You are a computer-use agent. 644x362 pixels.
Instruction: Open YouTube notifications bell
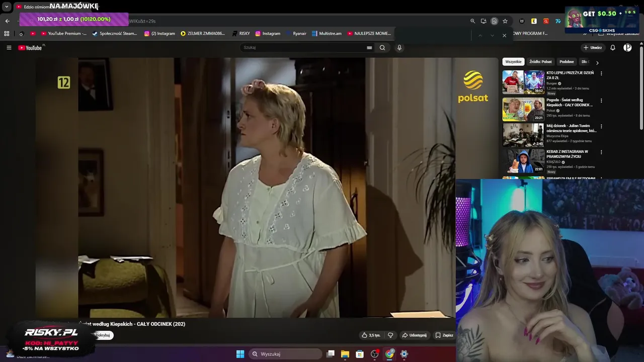pos(613,48)
